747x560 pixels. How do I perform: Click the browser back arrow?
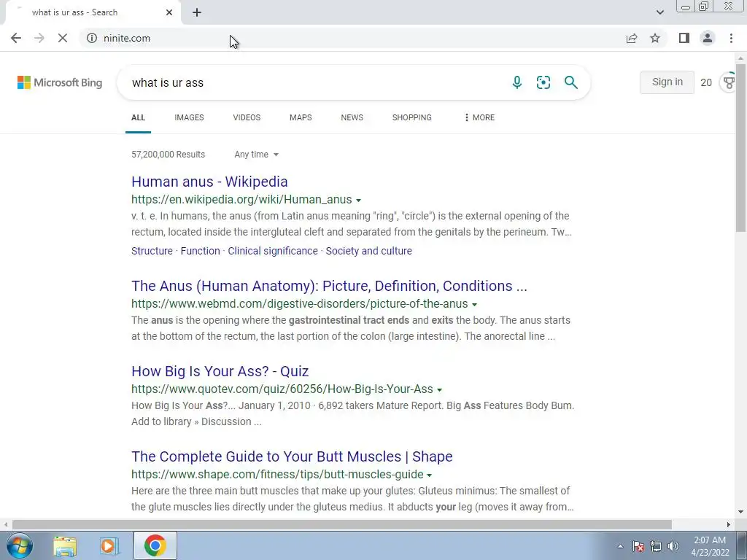tap(16, 38)
